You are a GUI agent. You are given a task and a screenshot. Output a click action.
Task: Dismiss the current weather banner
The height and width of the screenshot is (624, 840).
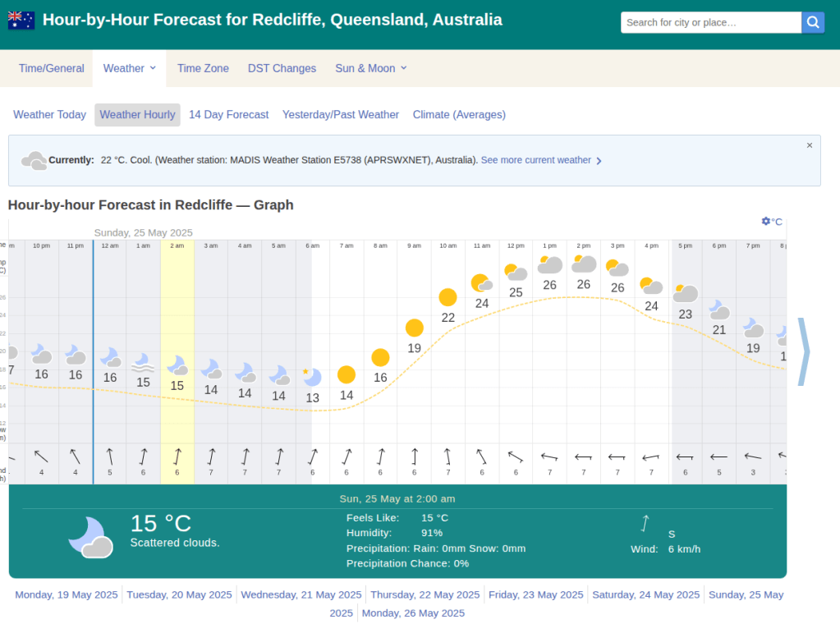pyautogui.click(x=809, y=145)
